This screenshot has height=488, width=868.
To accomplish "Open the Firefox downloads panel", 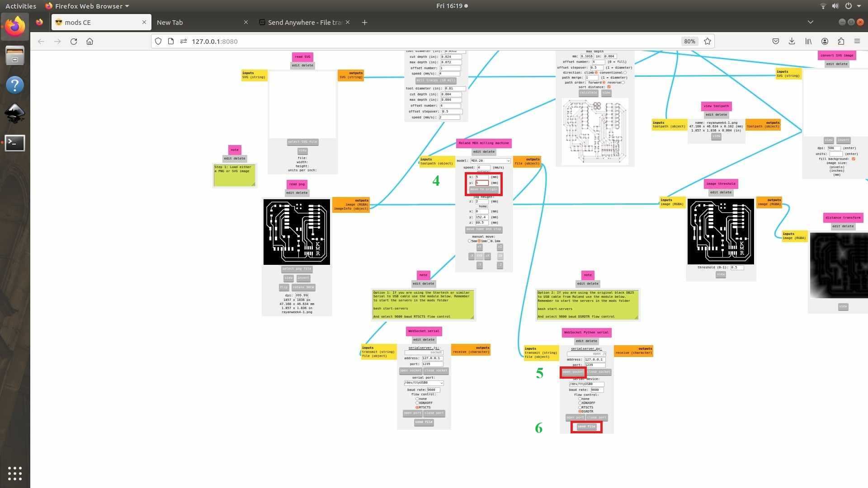I will pyautogui.click(x=792, y=41).
